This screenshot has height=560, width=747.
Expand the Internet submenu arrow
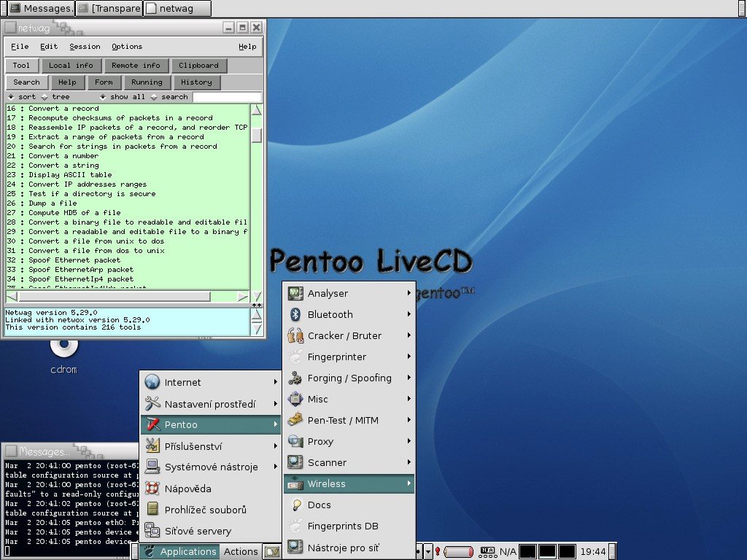(275, 382)
